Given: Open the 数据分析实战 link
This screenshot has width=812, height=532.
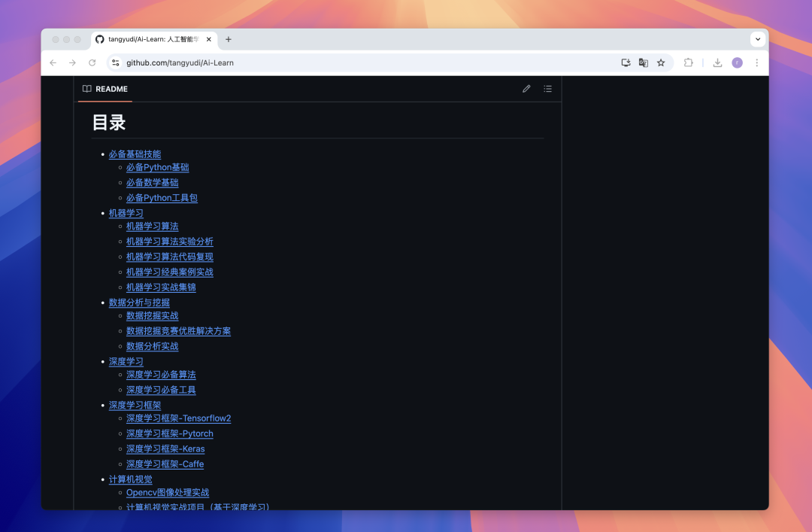Looking at the screenshot, I should click(x=152, y=346).
